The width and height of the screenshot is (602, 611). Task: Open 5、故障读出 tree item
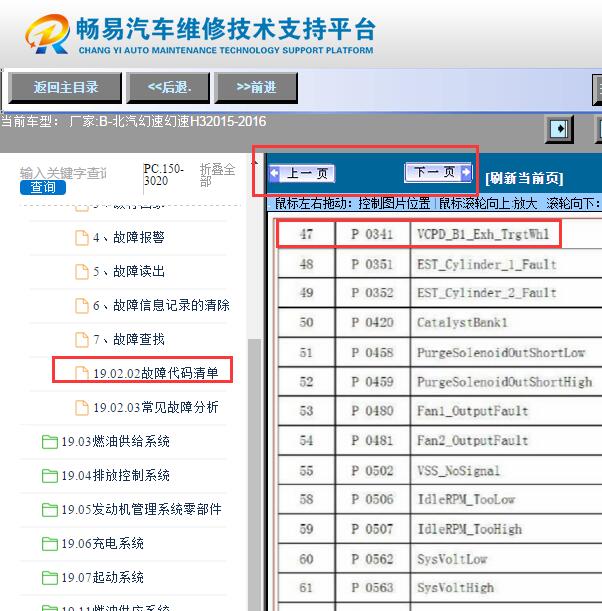(129, 272)
